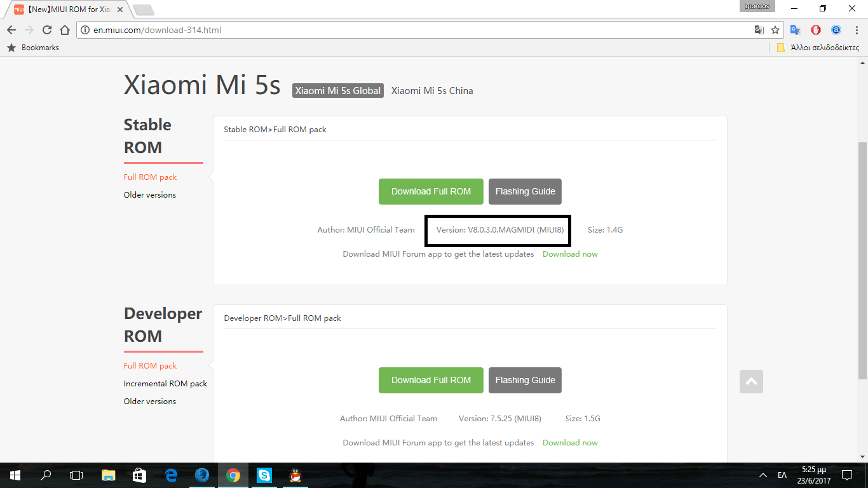Click Author text in Developer ROM section

(x=388, y=419)
